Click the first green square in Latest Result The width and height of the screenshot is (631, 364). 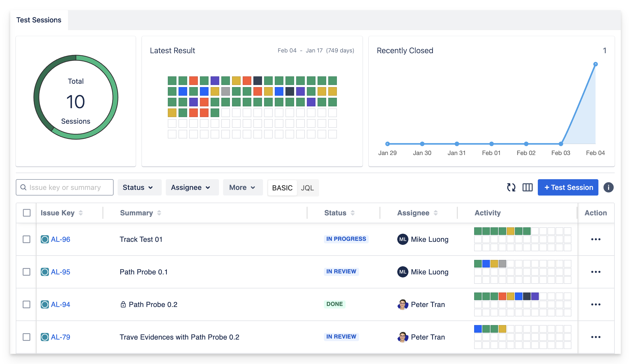click(172, 81)
